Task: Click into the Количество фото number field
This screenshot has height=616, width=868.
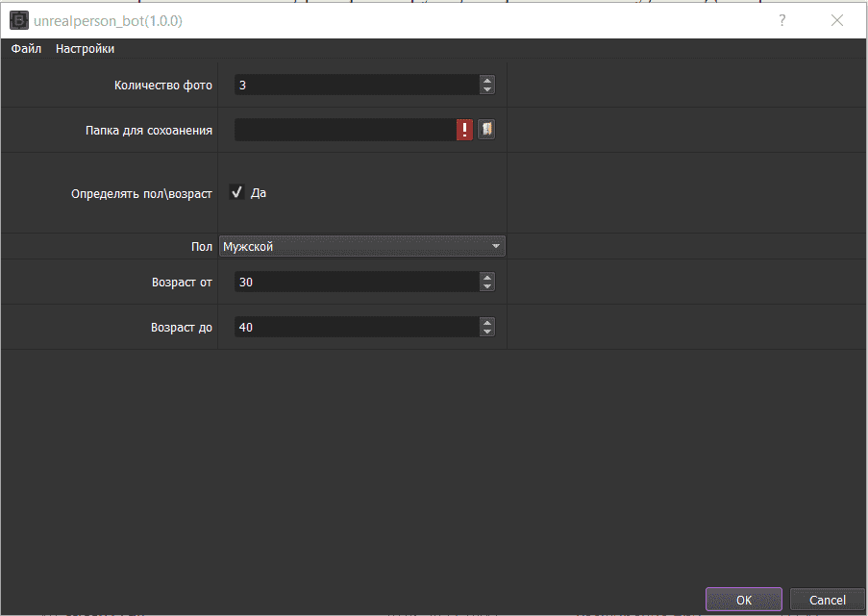Action: click(x=357, y=85)
